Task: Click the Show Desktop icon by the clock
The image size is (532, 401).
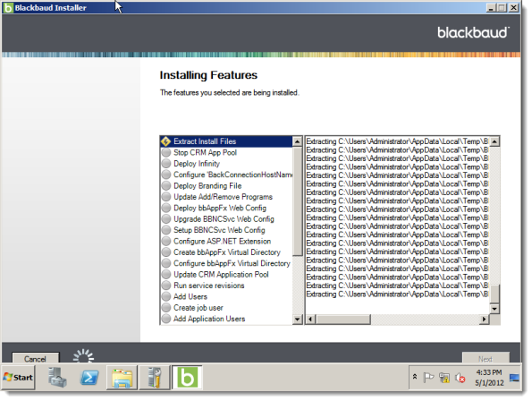Action: point(514,378)
